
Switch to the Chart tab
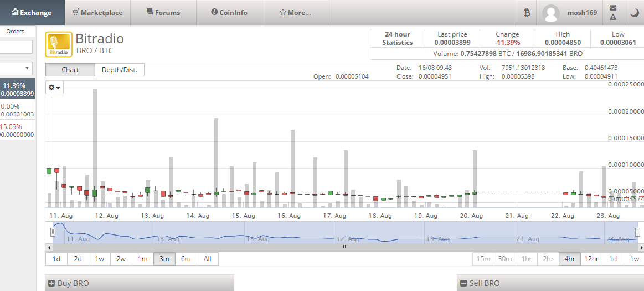coord(70,70)
